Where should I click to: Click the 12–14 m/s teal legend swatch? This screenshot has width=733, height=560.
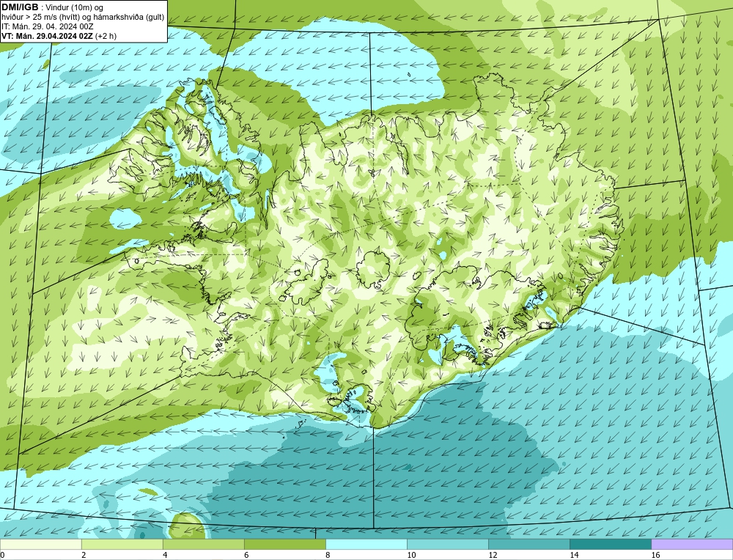(x=528, y=544)
